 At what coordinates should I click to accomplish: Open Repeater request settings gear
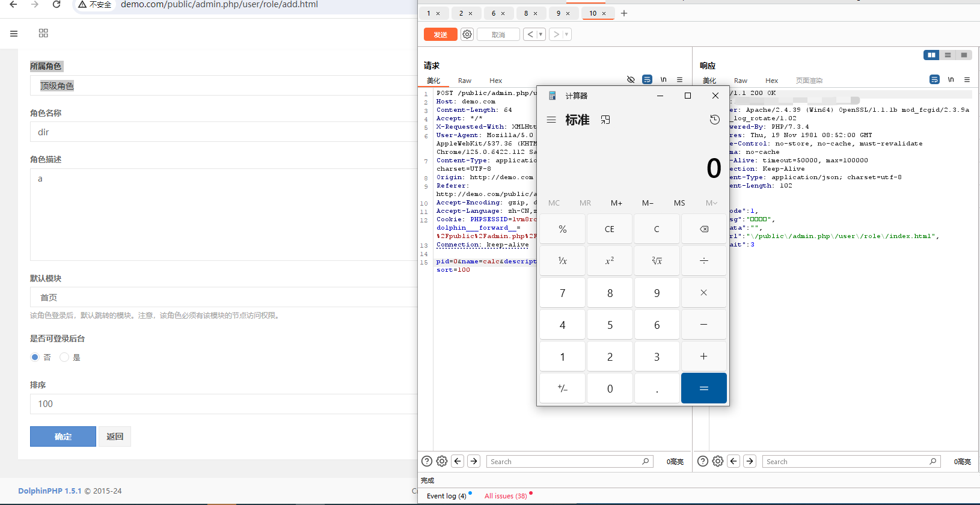click(467, 34)
